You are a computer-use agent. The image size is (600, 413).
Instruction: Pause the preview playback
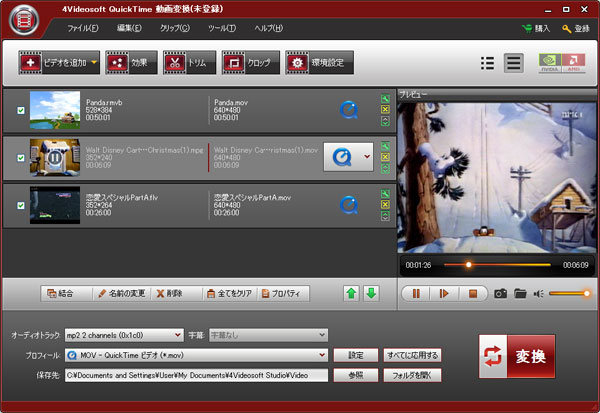click(416, 294)
